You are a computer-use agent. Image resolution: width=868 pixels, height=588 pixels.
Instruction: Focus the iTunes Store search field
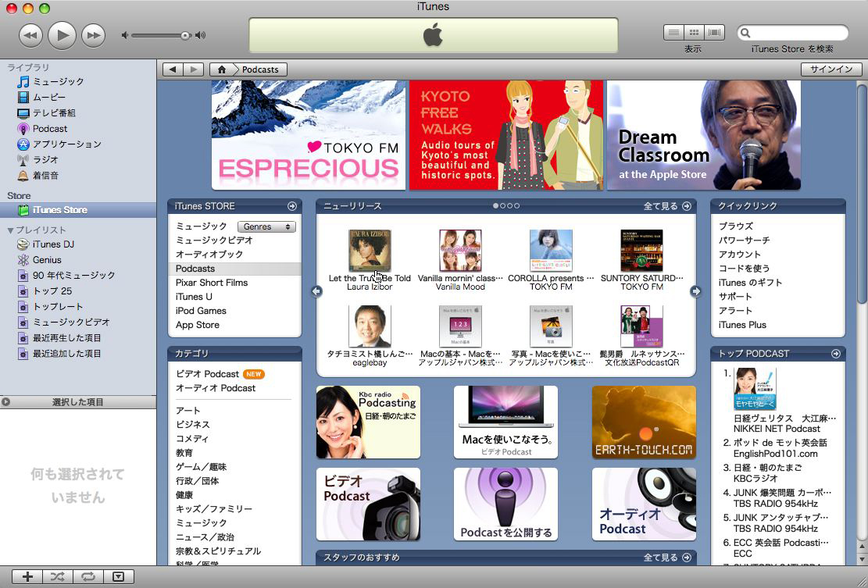[793, 33]
